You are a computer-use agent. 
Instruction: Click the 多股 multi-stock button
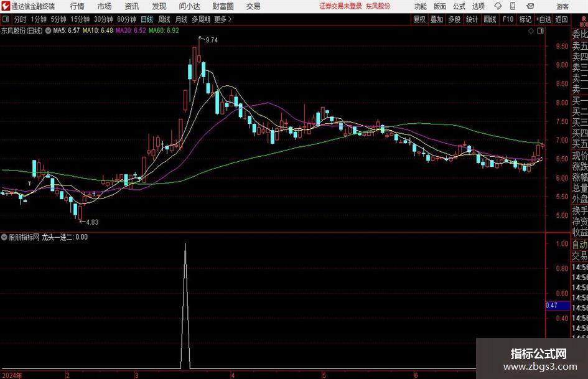(x=454, y=19)
